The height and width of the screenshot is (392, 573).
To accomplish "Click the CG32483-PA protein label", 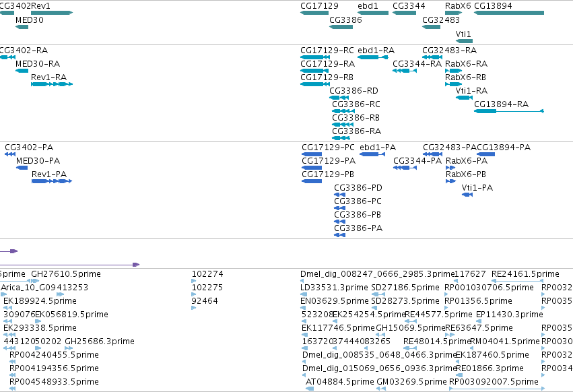I will click(450, 148).
